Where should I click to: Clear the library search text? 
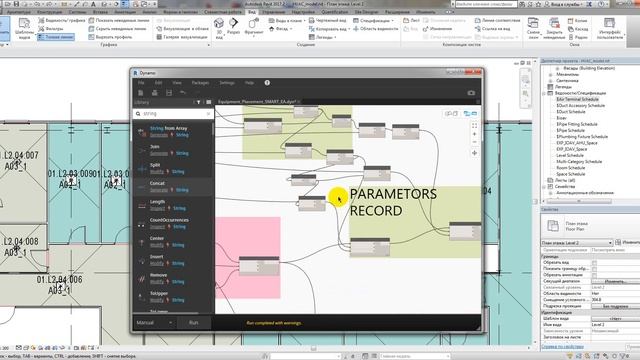point(209,114)
